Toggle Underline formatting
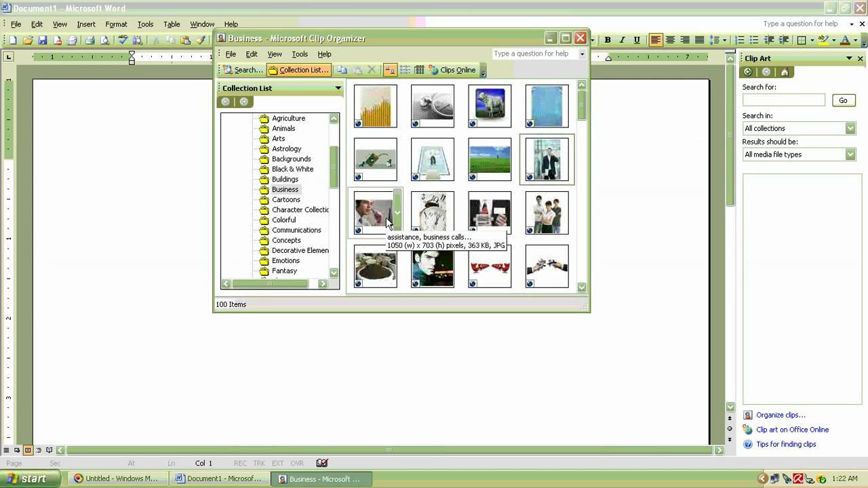 (x=637, y=40)
